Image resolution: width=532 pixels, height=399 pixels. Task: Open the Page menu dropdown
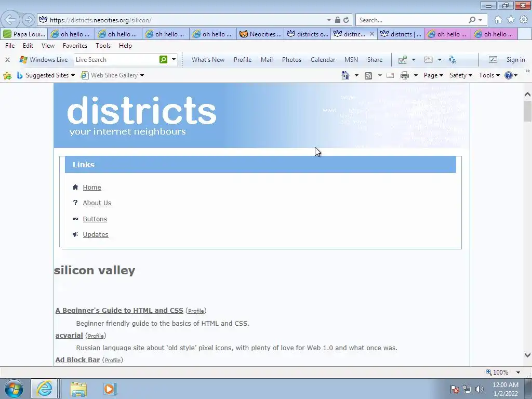point(433,75)
